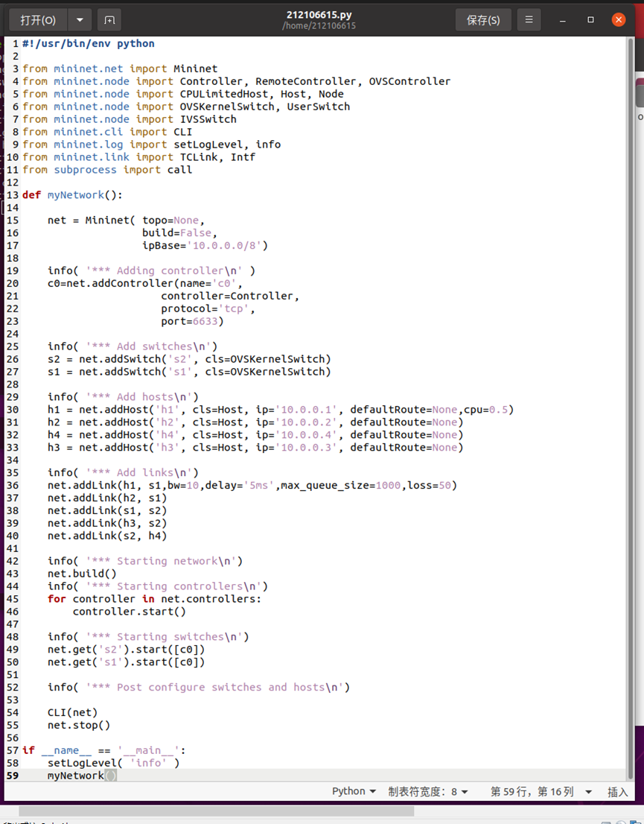This screenshot has height=824, width=644.
Task: Click 'def myNetwork():' on line 13
Action: click(72, 195)
